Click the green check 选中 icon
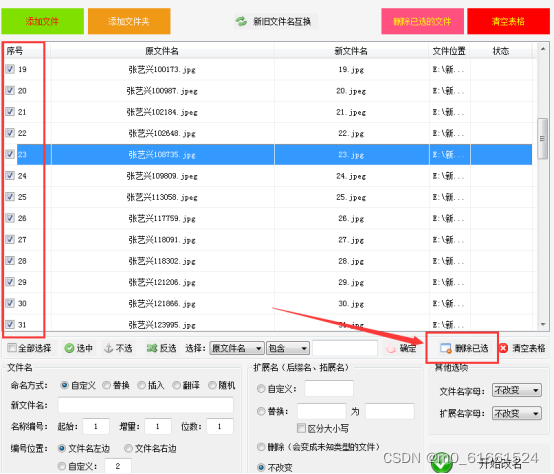Image resolution: width=554 pixels, height=474 pixels. click(x=69, y=348)
